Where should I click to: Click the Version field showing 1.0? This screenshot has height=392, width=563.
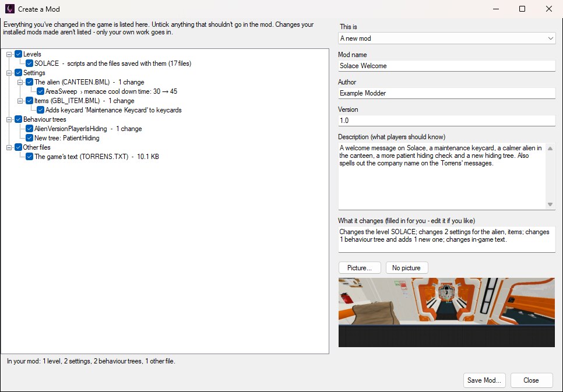pyautogui.click(x=446, y=120)
